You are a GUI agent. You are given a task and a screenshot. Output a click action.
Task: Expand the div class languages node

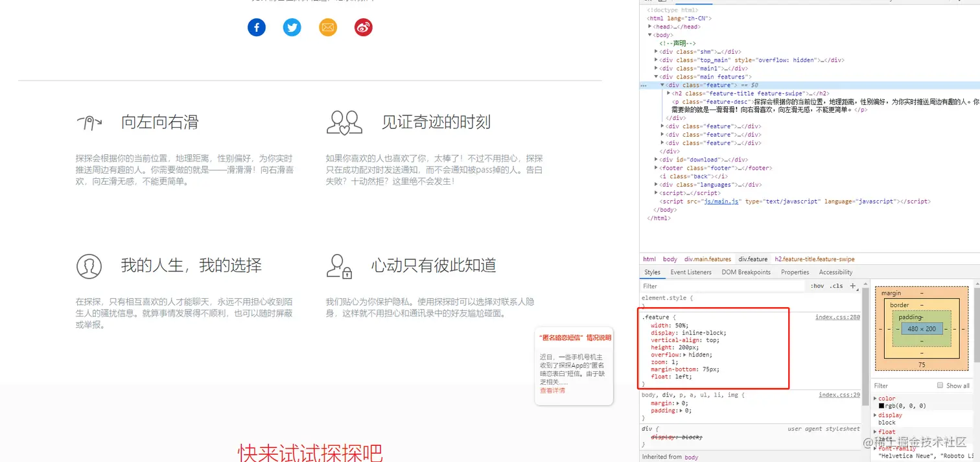click(x=657, y=185)
